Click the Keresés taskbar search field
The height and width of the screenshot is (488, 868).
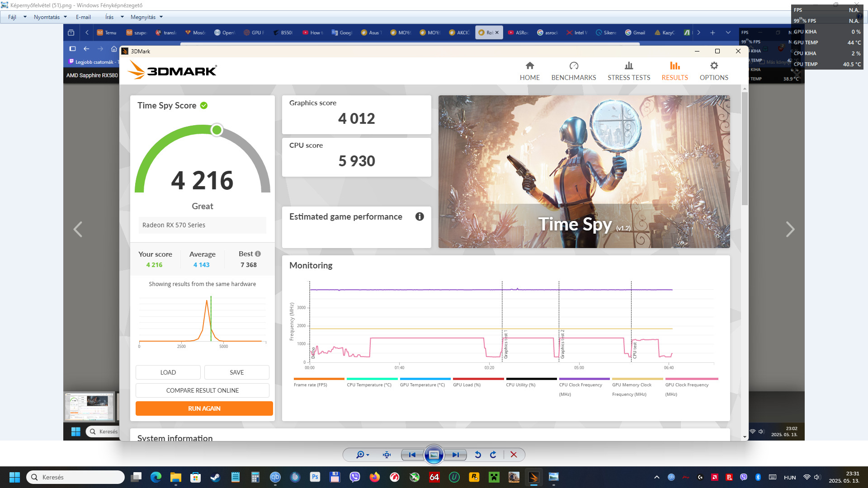coord(76,477)
